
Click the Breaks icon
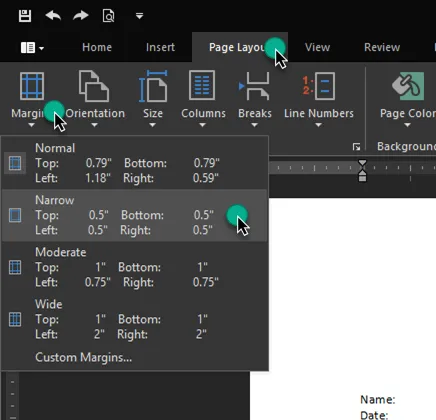[254, 86]
